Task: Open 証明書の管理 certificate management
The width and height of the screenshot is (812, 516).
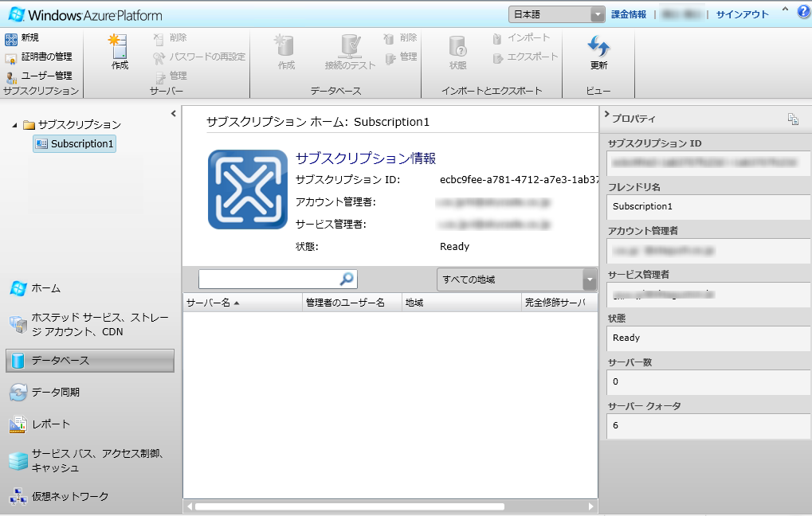Action: [39, 57]
